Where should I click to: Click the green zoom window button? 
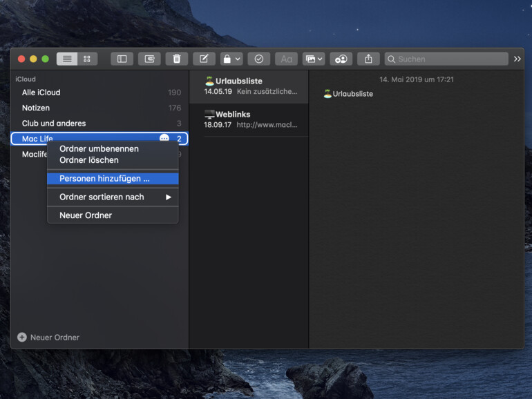pos(45,59)
